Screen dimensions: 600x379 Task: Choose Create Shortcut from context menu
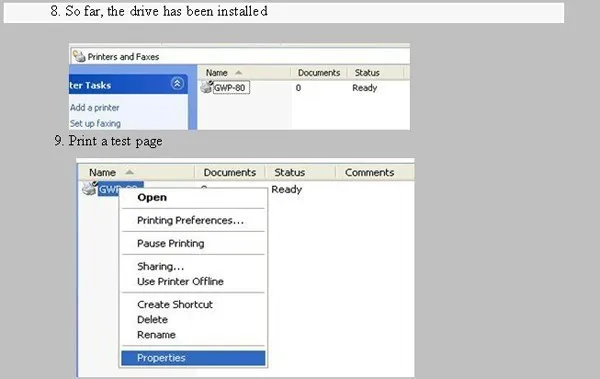[x=174, y=304]
